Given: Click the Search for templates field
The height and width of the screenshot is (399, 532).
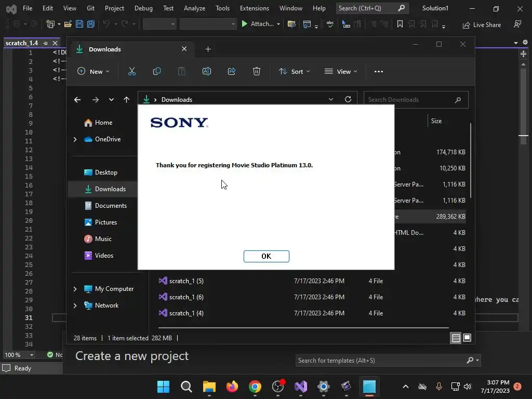Looking at the screenshot, I should click(x=388, y=361).
